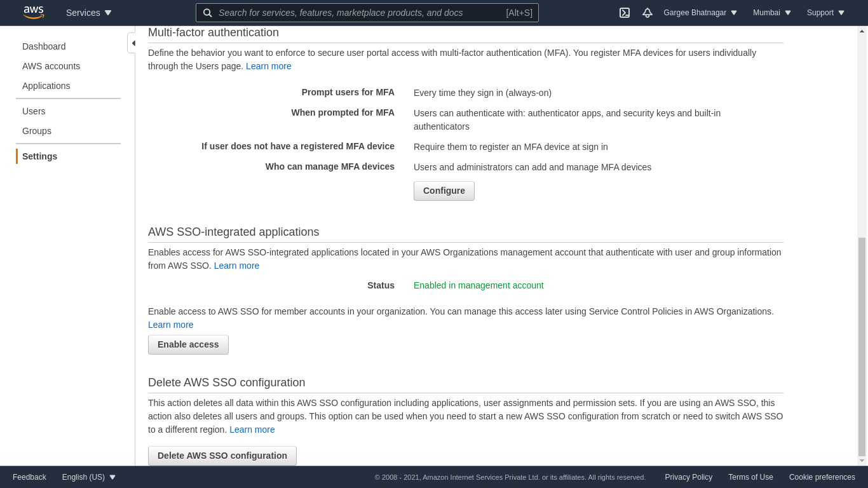Viewport: 868px width, 488px height.
Task: Open Learn more link after 'from AWS SSO.'
Action: (x=236, y=266)
